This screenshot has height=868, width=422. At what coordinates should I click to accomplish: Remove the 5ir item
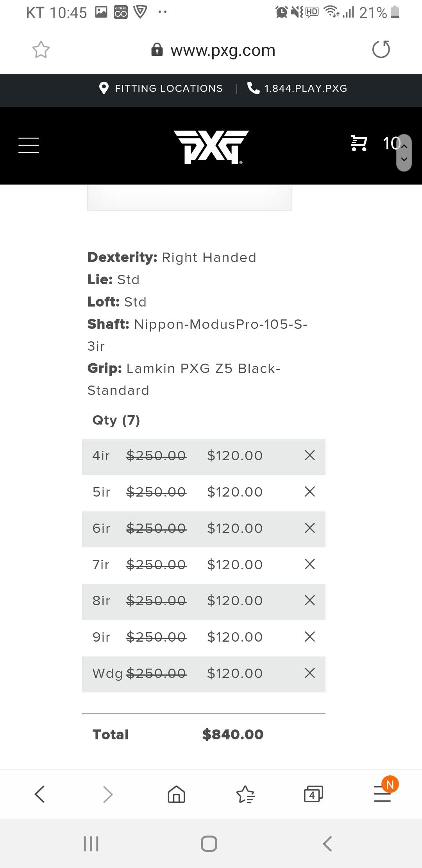click(309, 491)
